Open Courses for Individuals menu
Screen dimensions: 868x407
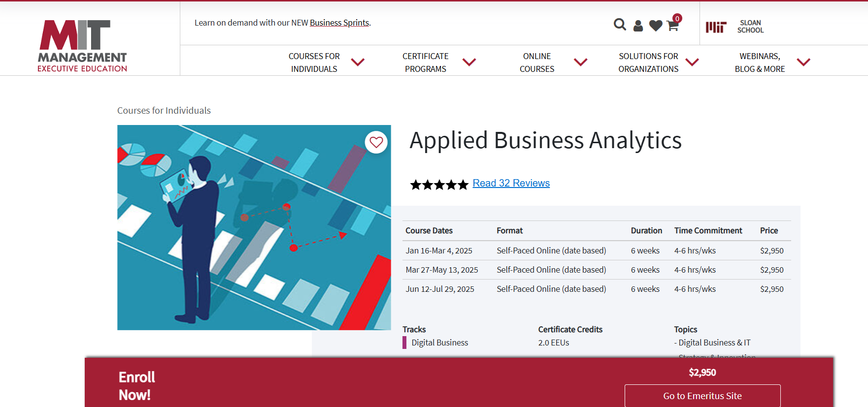pyautogui.click(x=314, y=63)
